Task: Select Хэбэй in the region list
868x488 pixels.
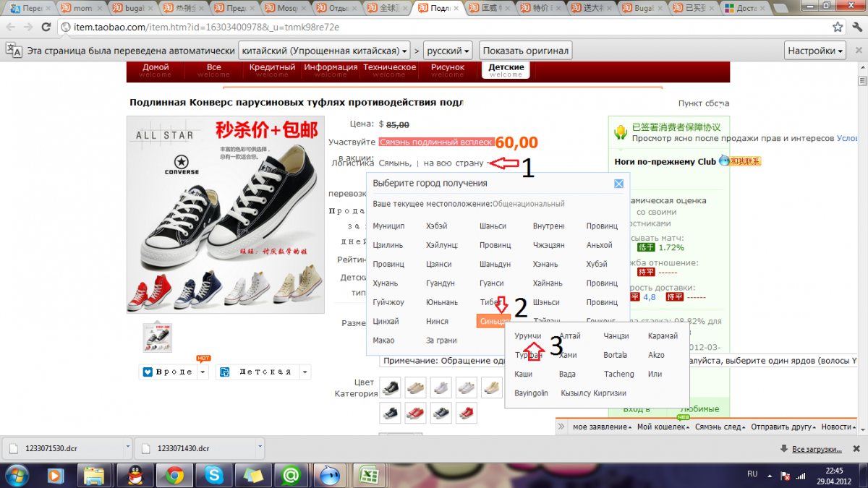Action: point(436,226)
